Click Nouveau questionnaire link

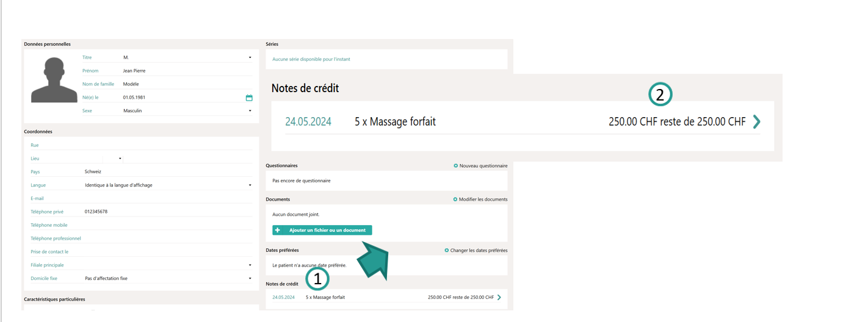click(483, 166)
